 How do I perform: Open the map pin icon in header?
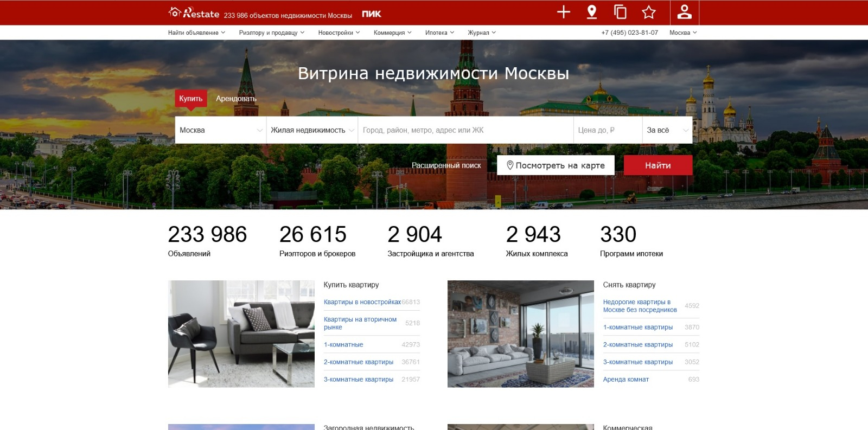tap(592, 12)
